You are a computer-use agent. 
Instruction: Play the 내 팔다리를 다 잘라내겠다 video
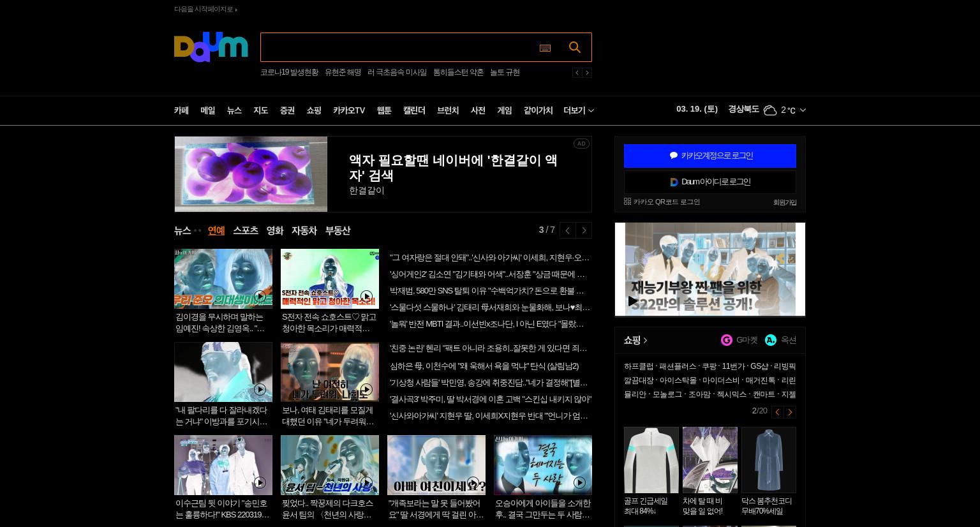pyautogui.click(x=223, y=372)
